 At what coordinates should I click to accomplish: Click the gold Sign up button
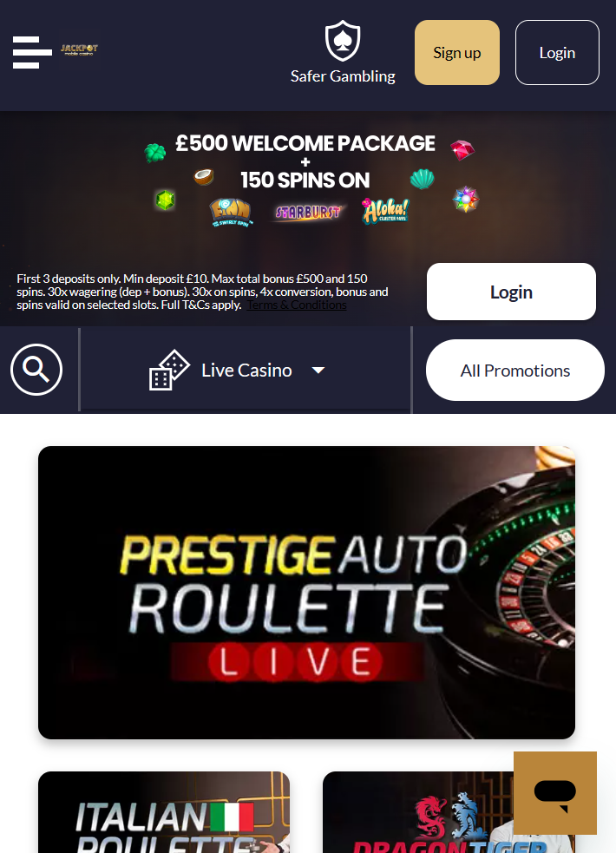tap(457, 53)
